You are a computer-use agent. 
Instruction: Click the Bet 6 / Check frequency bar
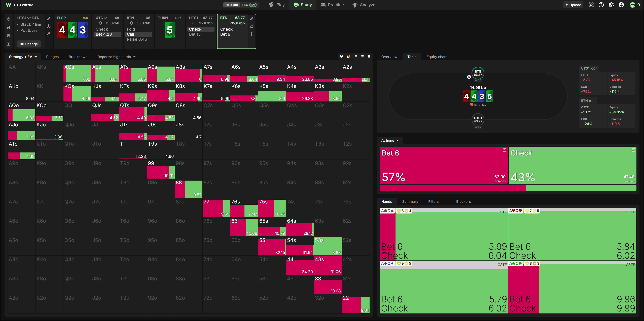tap(508, 188)
